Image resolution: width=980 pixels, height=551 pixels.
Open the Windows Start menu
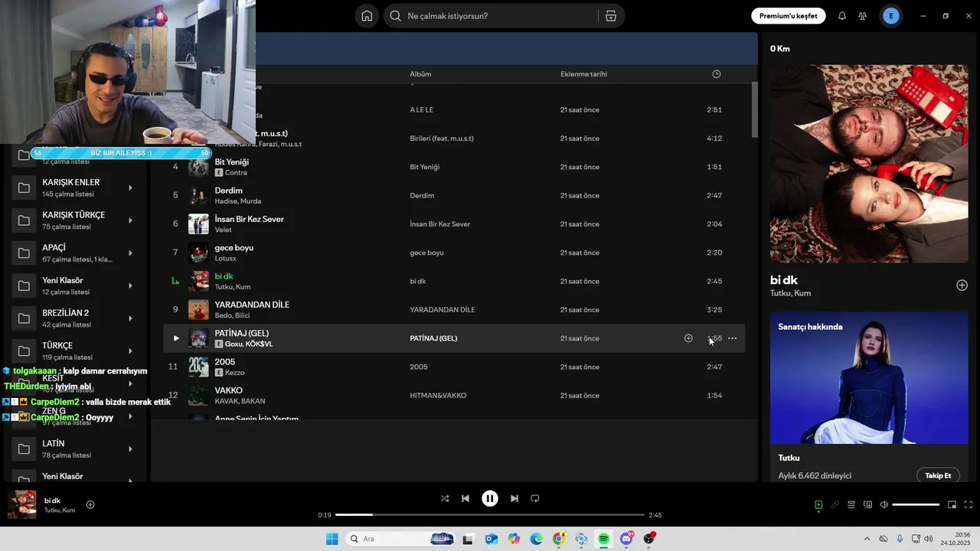332,539
